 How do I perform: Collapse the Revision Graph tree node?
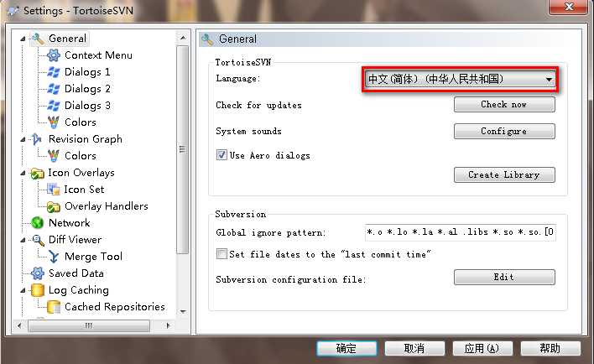pyautogui.click(x=23, y=139)
